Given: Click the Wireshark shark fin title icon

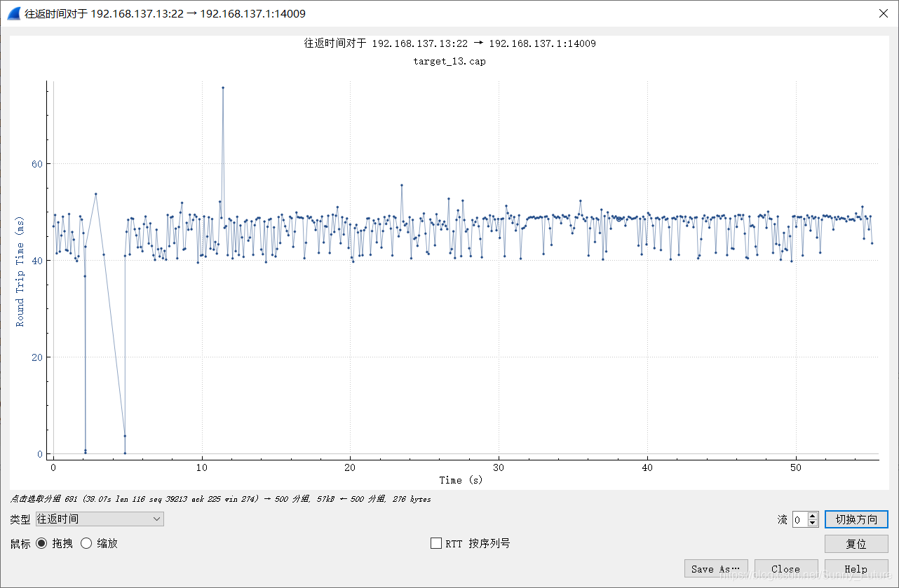Looking at the screenshot, I should click(13, 13).
